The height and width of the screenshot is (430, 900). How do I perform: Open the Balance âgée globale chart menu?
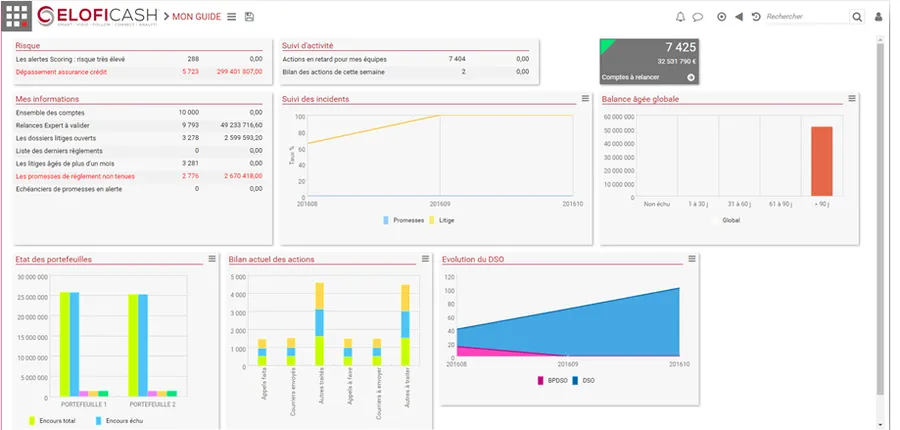click(x=852, y=99)
